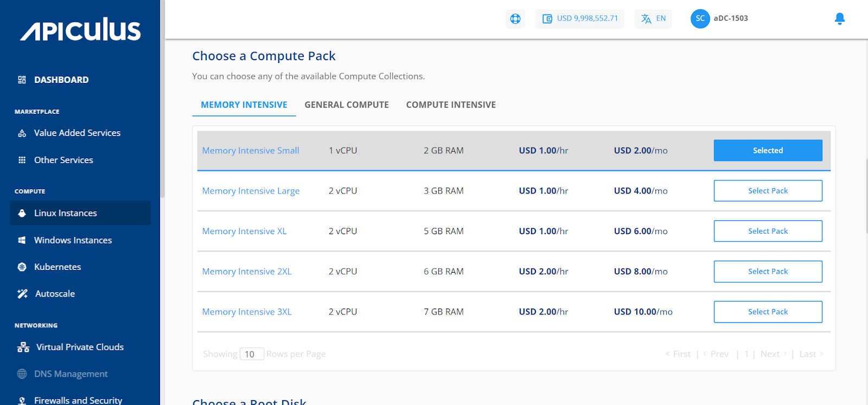Open the EN language selector
The height and width of the screenshot is (405, 868).
(653, 18)
